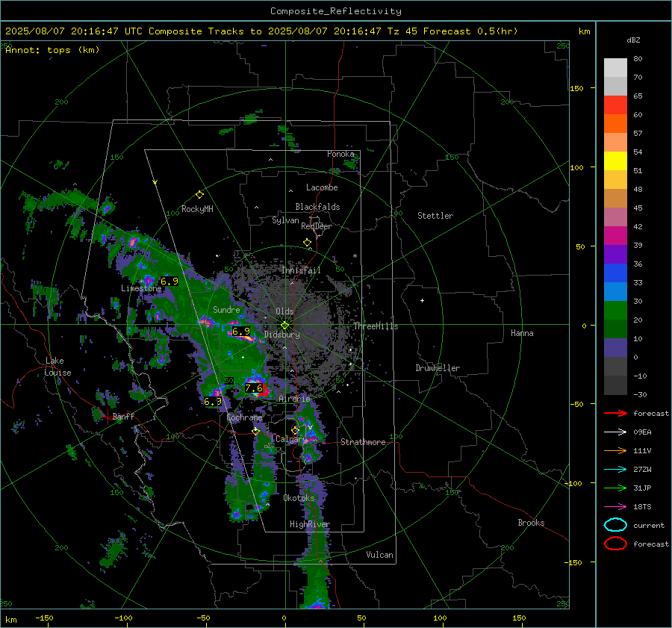Click the 0 tick label on bottom axis
Image resolution: width=672 pixels, height=628 pixels.
[x=284, y=618]
